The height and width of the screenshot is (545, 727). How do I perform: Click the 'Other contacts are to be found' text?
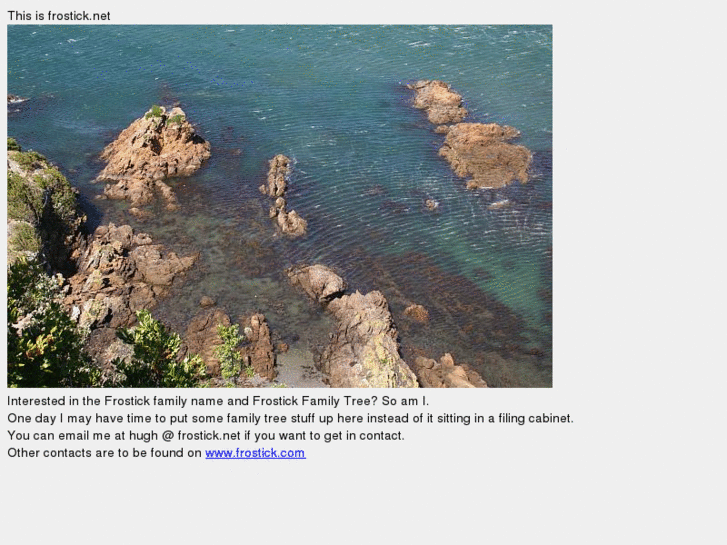104,453
